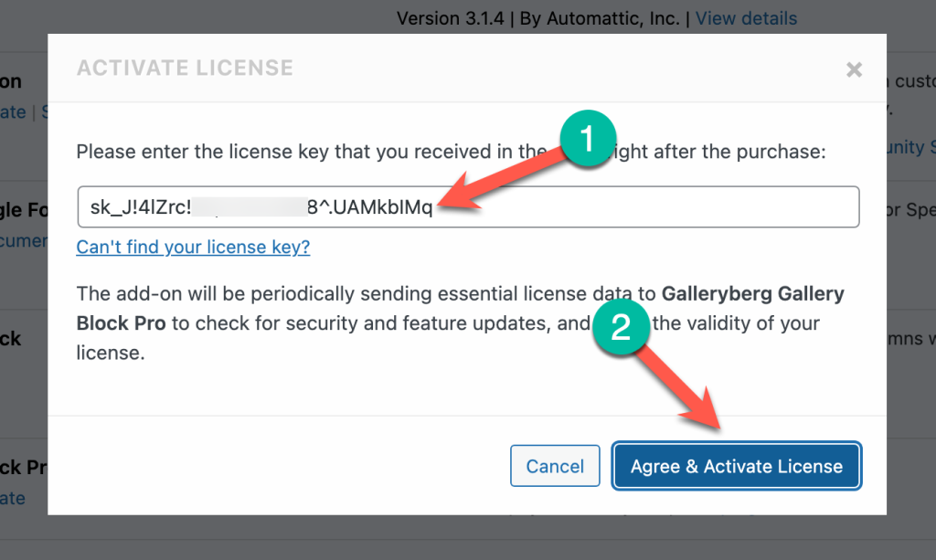
Task: Click red arrow pointing at activate button
Action: click(686, 384)
